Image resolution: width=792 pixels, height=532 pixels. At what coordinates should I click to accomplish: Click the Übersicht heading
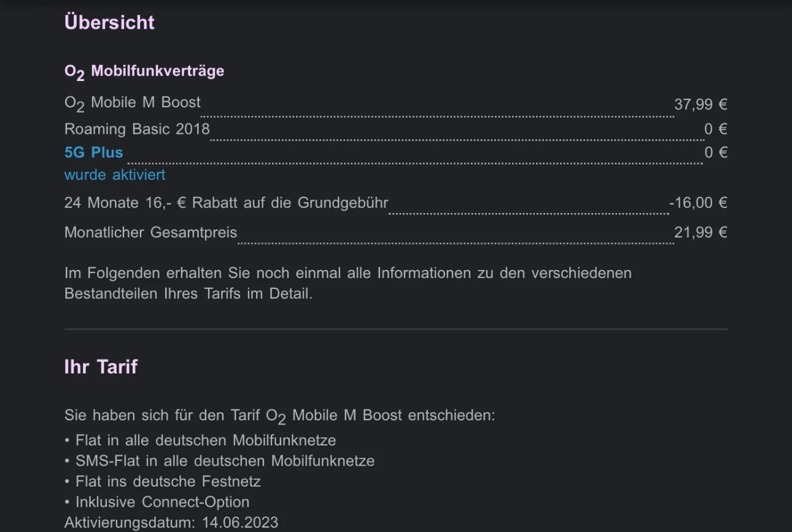pos(109,22)
